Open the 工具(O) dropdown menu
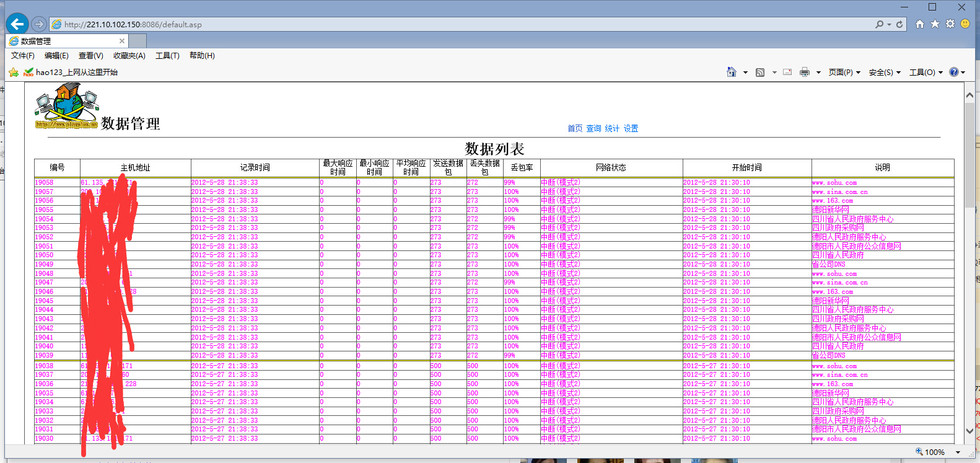980x463 pixels. pyautogui.click(x=926, y=73)
